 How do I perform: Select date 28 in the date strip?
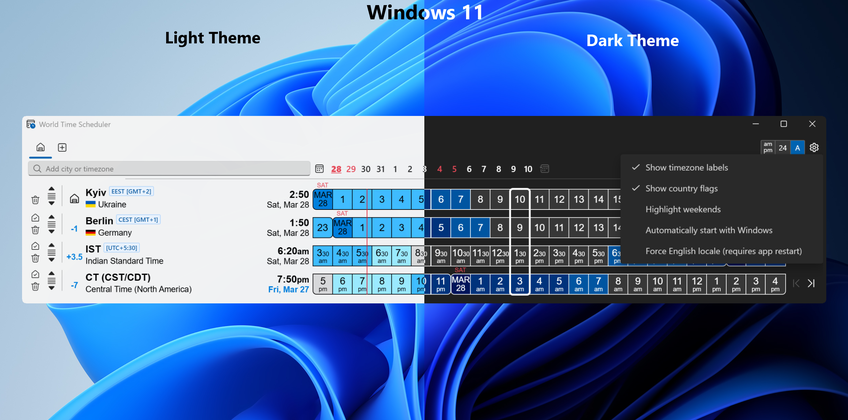(x=336, y=169)
